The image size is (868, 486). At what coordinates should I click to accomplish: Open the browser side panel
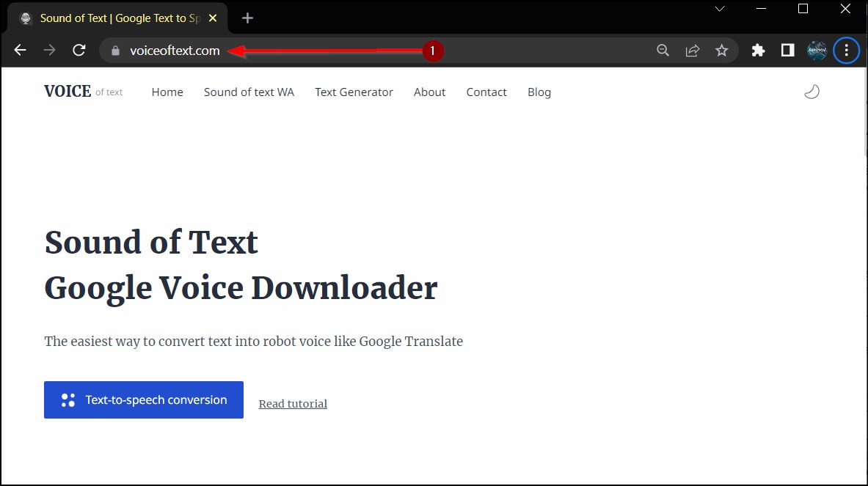[x=787, y=51]
